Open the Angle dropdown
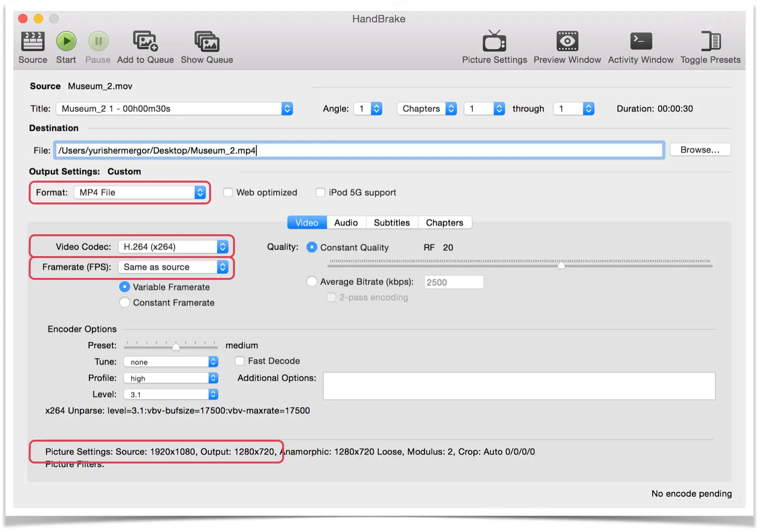This screenshot has width=760, height=532. tap(368, 109)
